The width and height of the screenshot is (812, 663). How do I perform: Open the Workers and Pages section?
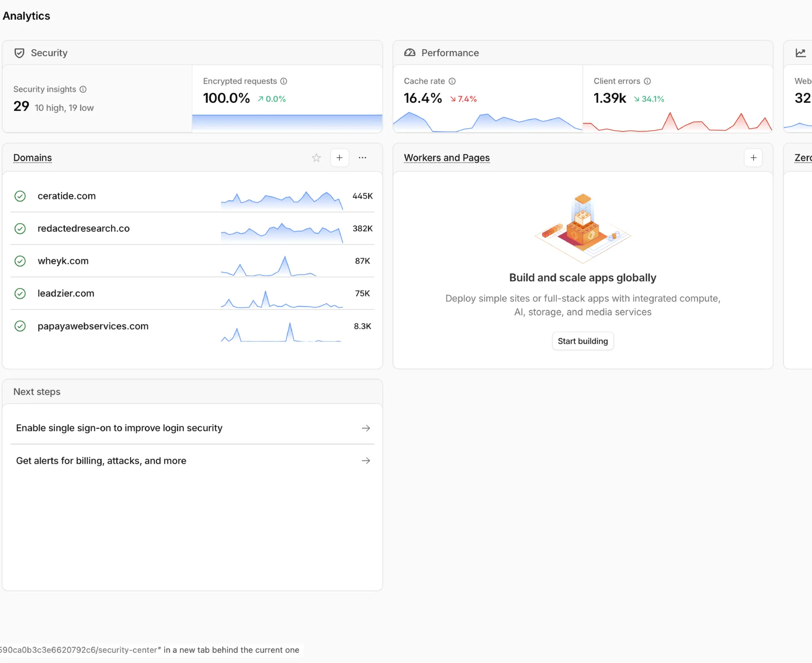447,157
